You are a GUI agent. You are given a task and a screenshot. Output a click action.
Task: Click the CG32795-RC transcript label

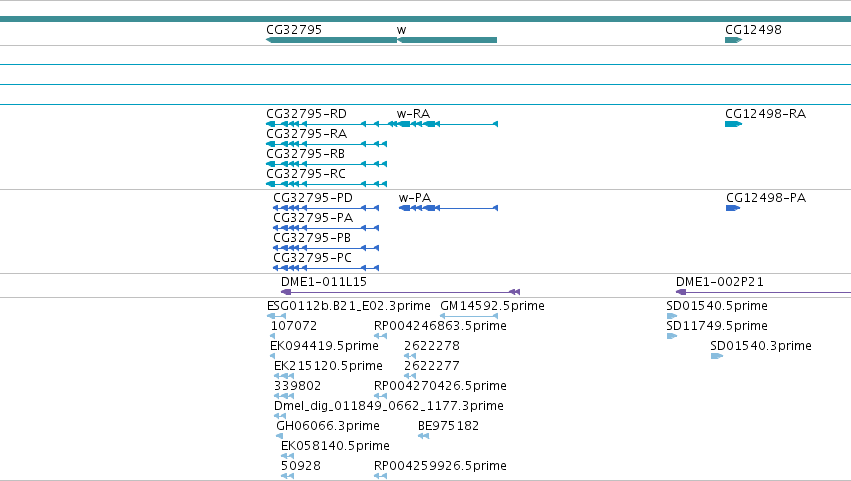click(306, 174)
